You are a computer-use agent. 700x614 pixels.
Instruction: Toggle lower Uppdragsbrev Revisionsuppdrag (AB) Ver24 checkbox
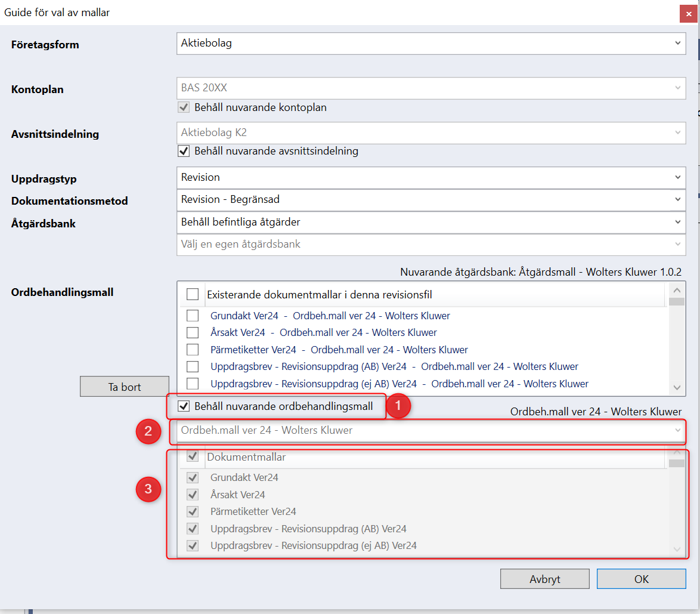pos(193,529)
